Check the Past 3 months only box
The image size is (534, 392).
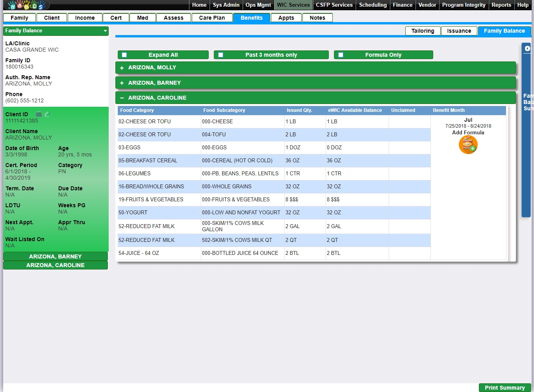tap(221, 55)
